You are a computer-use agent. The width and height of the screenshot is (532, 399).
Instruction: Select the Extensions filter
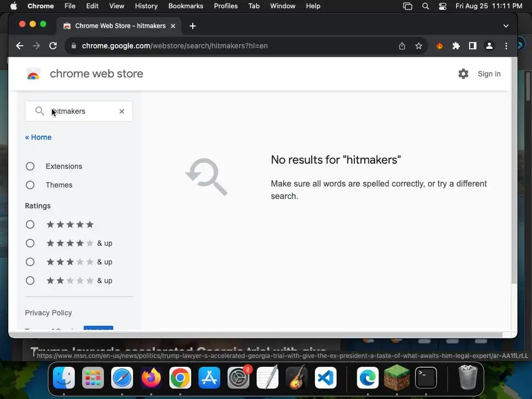tap(30, 166)
